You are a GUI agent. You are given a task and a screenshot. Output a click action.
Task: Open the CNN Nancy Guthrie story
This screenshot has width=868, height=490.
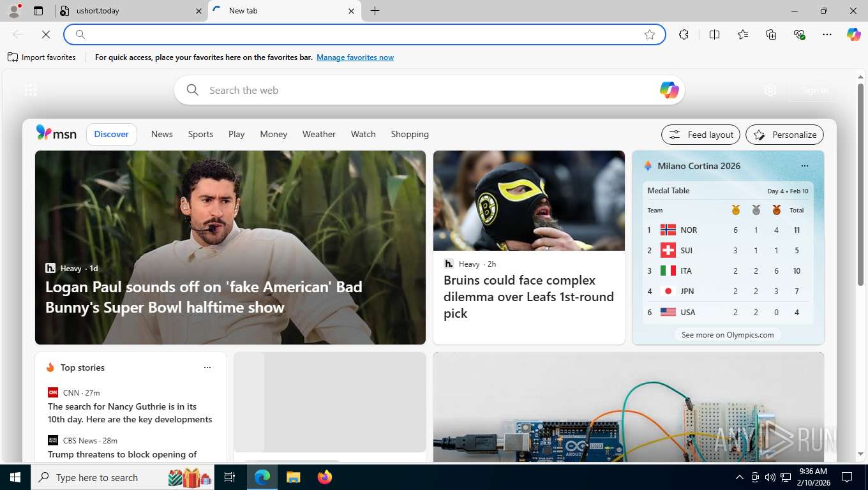(x=130, y=413)
